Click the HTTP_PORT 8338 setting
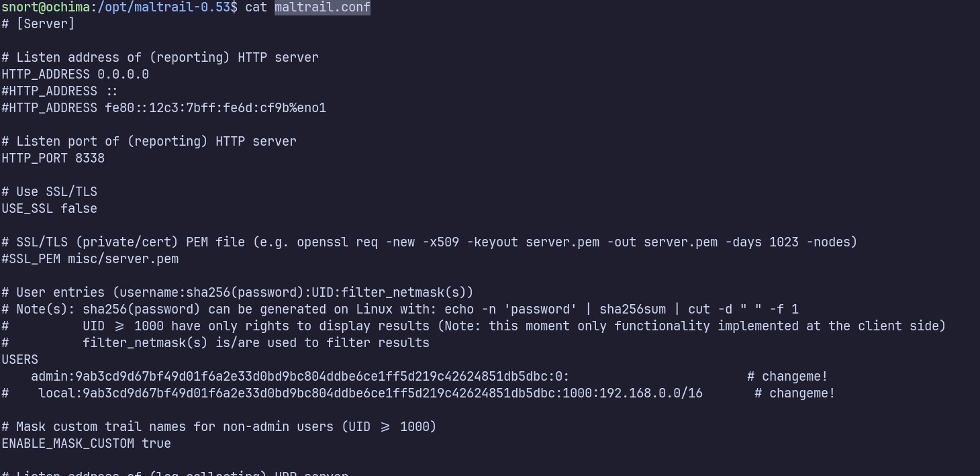The height and width of the screenshot is (476, 980). pyautogui.click(x=53, y=158)
